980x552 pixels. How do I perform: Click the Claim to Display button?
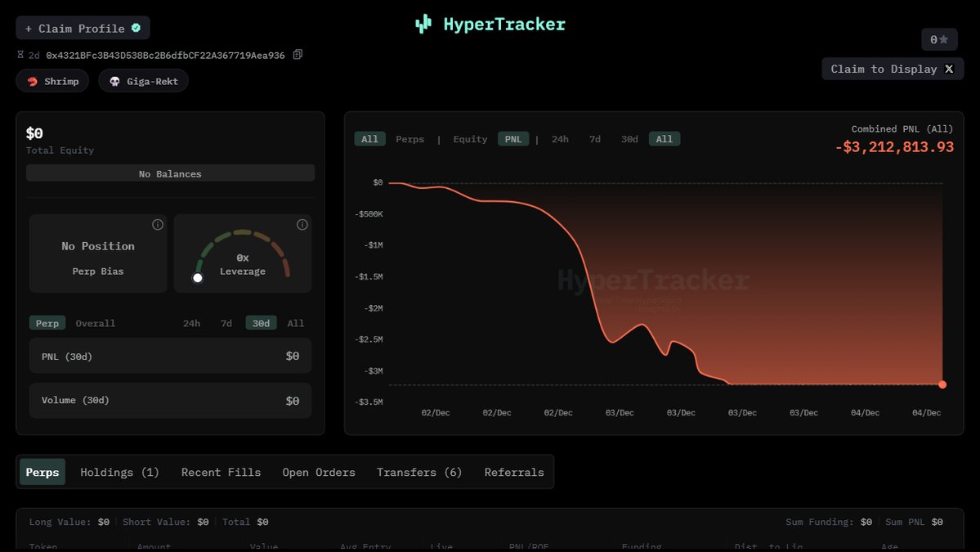click(x=893, y=69)
